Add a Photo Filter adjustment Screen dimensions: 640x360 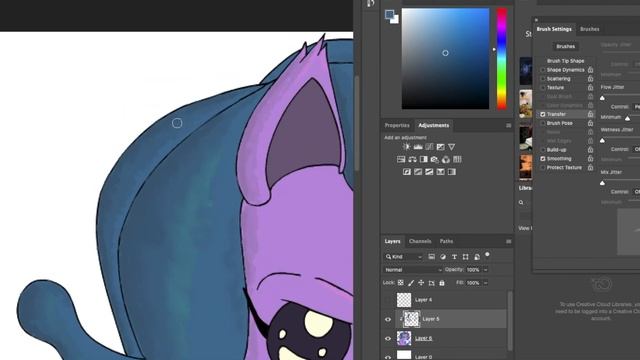(x=435, y=160)
